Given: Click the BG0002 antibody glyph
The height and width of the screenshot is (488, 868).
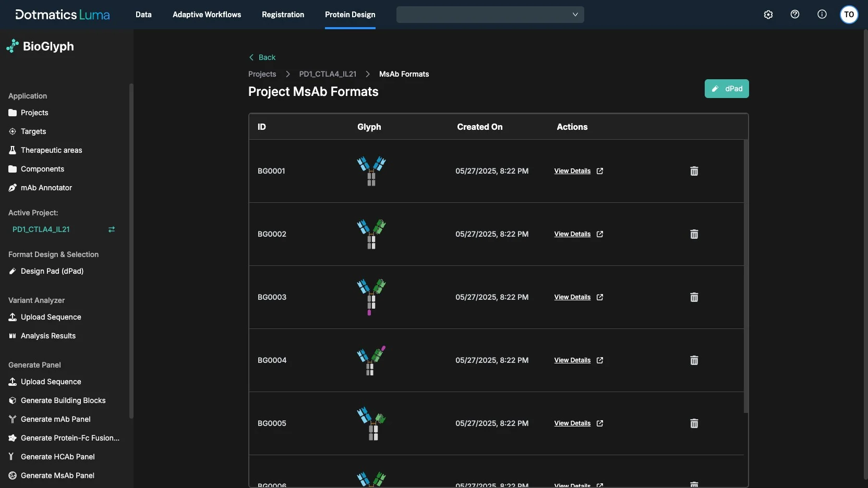Looking at the screenshot, I should [x=371, y=234].
